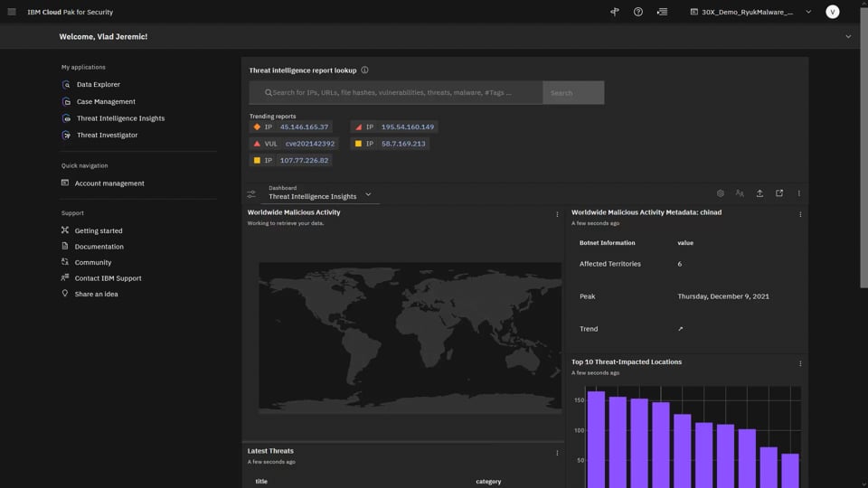The height and width of the screenshot is (488, 868).
Task: Click the Data Explorer icon
Action: (66, 85)
